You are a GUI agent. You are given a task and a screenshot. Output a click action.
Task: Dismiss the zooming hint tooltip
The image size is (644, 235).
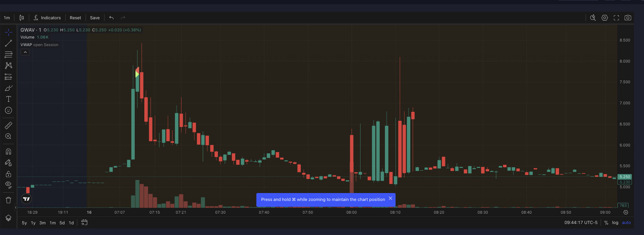[390, 199]
